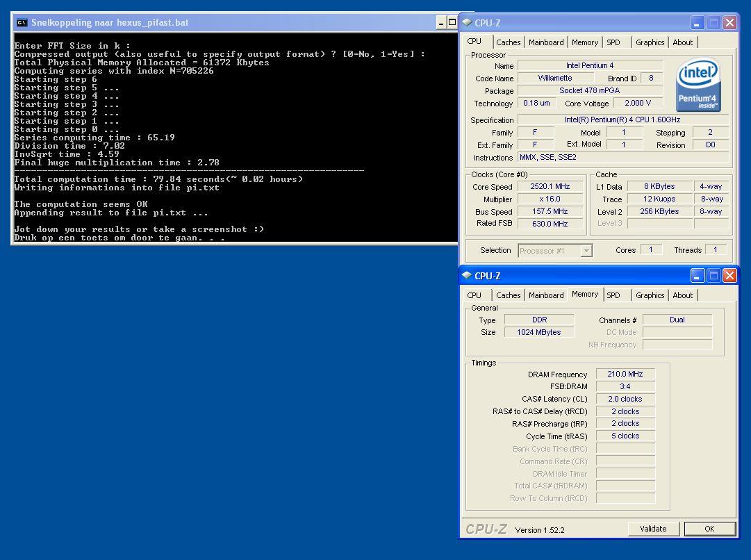The image size is (751, 560).
Task: Click the 'Dual' channels value
Action: coord(677,320)
